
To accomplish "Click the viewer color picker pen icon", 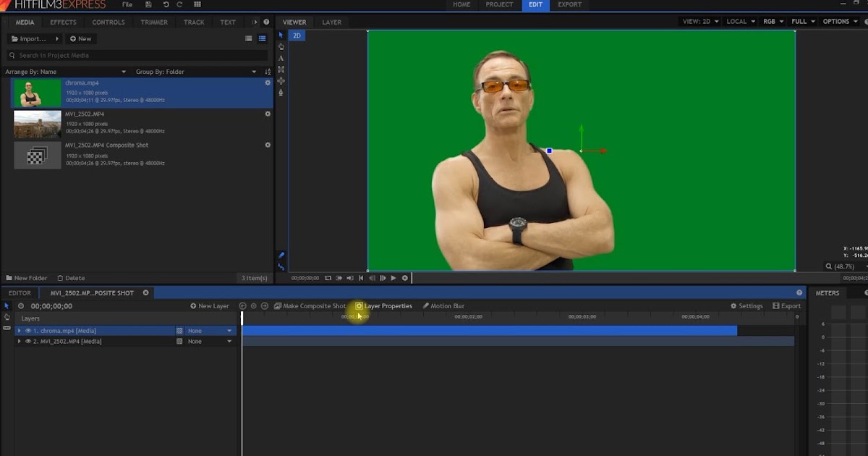I will click(281, 256).
